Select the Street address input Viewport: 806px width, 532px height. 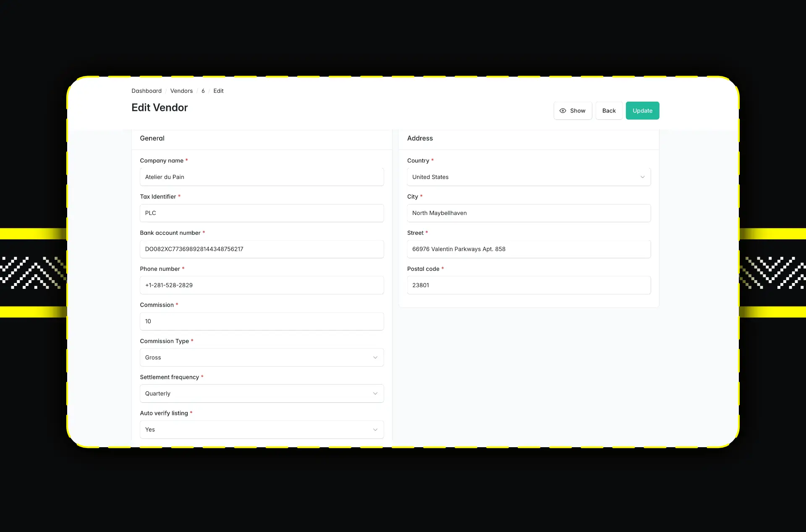coord(529,249)
